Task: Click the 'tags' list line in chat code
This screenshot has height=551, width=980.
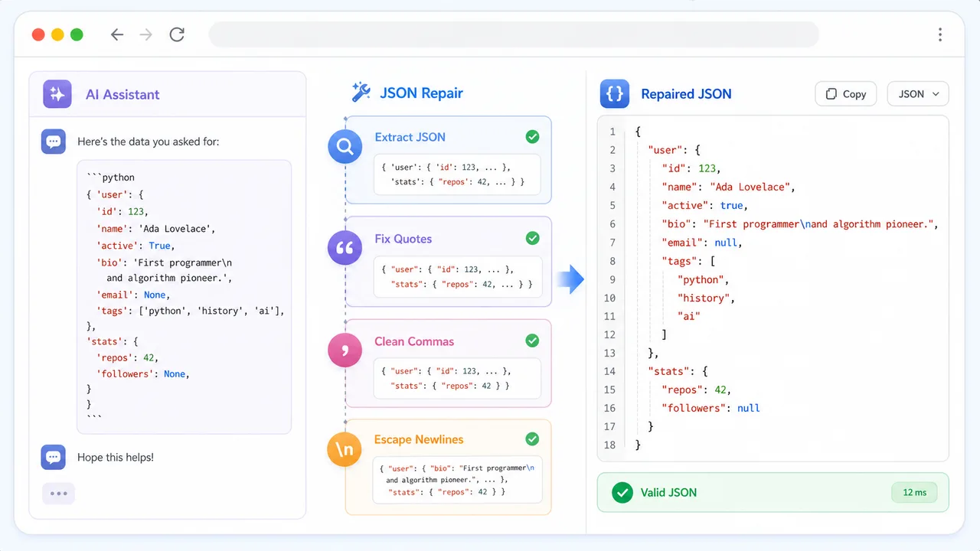Action: [x=191, y=310]
